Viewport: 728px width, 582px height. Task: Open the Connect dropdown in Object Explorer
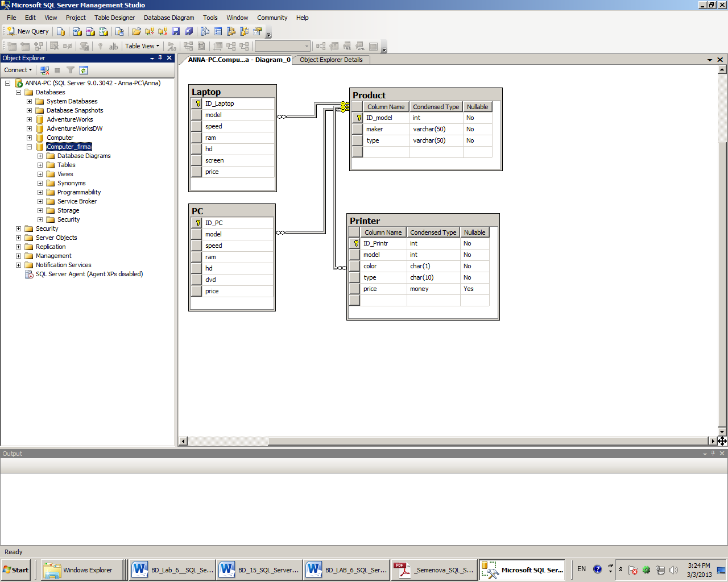coord(18,70)
